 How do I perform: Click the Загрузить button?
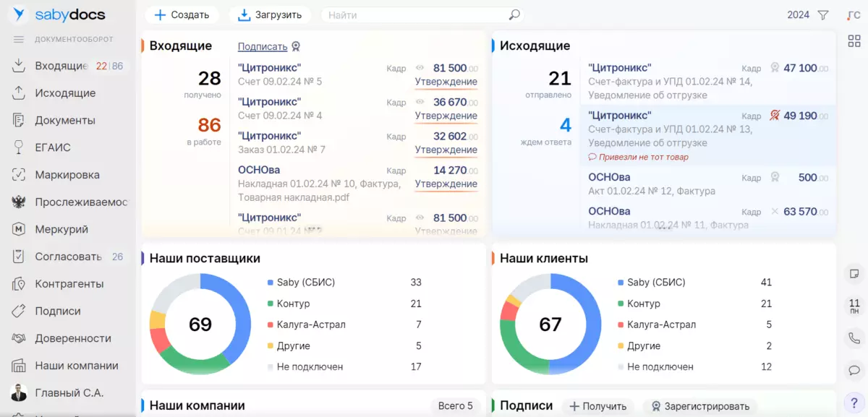tap(270, 14)
